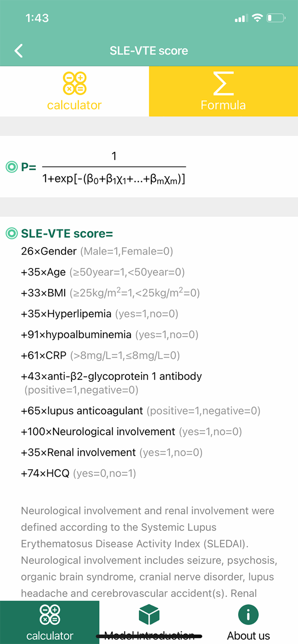Open the calculator icon in bottom navigation

click(x=49, y=615)
